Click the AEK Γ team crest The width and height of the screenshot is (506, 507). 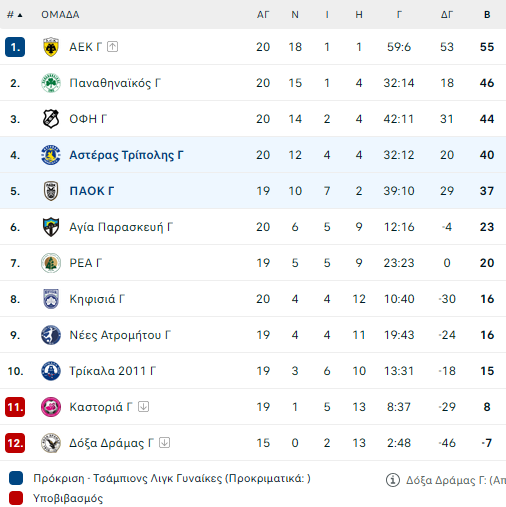click(x=51, y=47)
